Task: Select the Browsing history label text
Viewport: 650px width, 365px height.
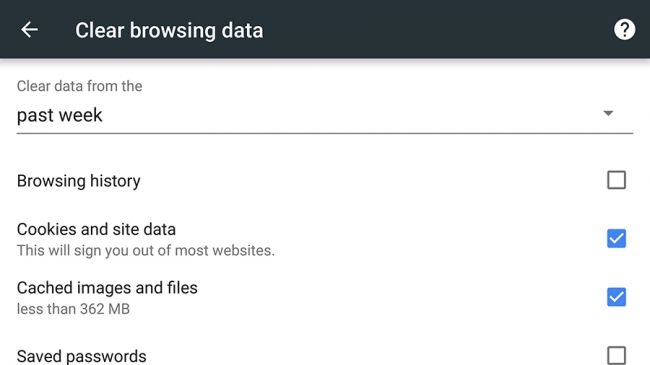Action: click(x=79, y=181)
